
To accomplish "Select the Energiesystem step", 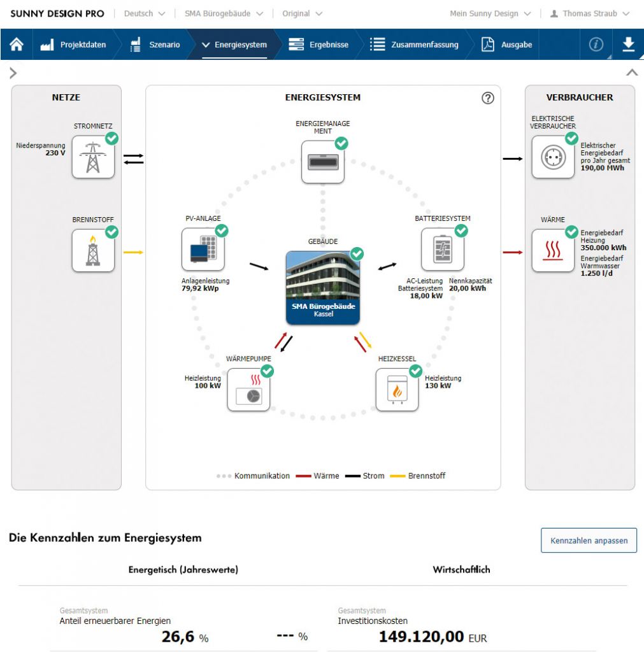I will coord(240,45).
